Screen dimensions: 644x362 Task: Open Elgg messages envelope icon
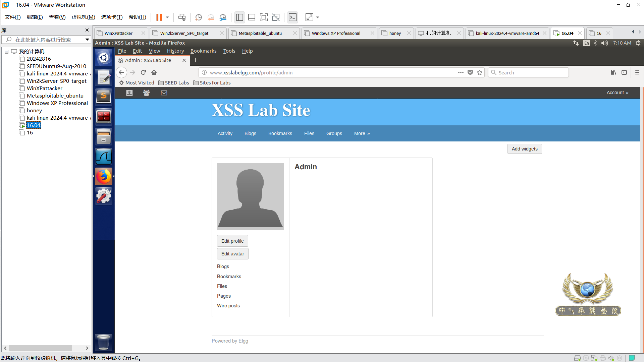point(164,93)
